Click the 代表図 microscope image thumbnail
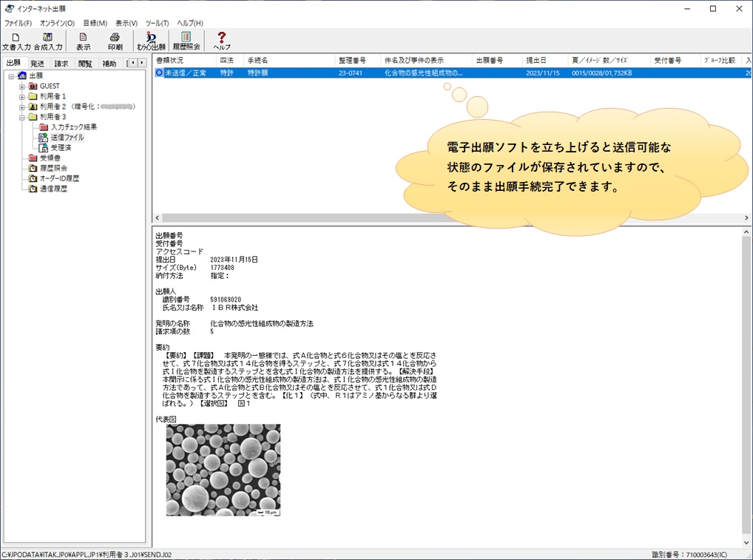Viewport: 753px width, 560px height. (223, 470)
